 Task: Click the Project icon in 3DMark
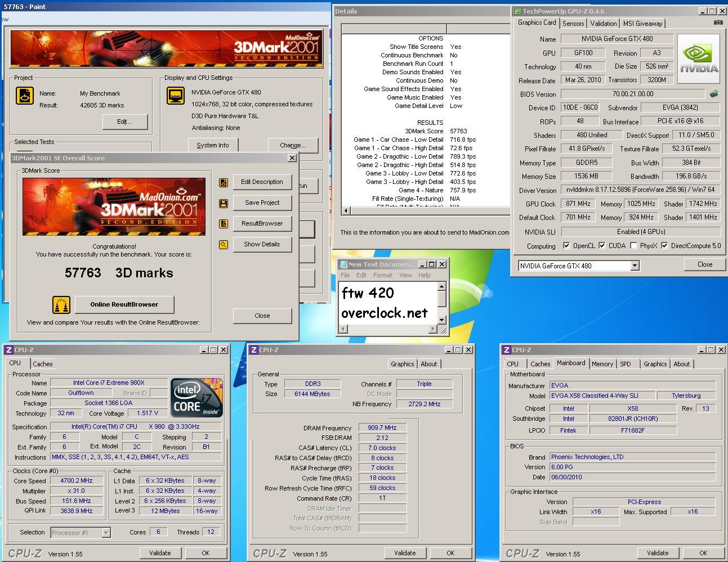click(x=25, y=95)
